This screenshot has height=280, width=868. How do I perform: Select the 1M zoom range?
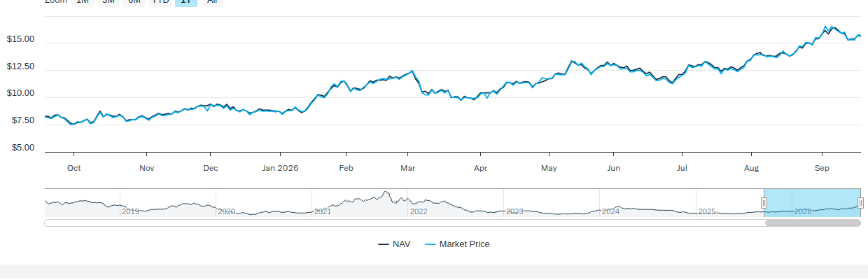click(x=83, y=2)
